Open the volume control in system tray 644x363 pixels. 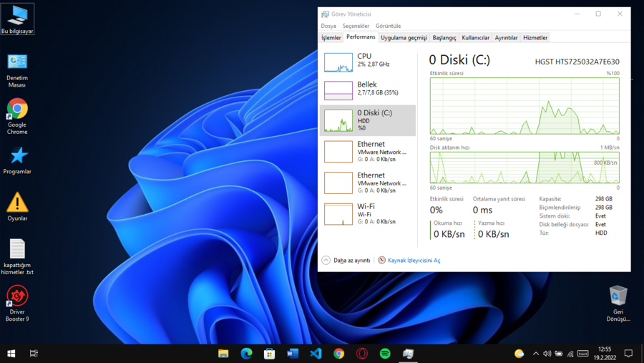point(547,354)
